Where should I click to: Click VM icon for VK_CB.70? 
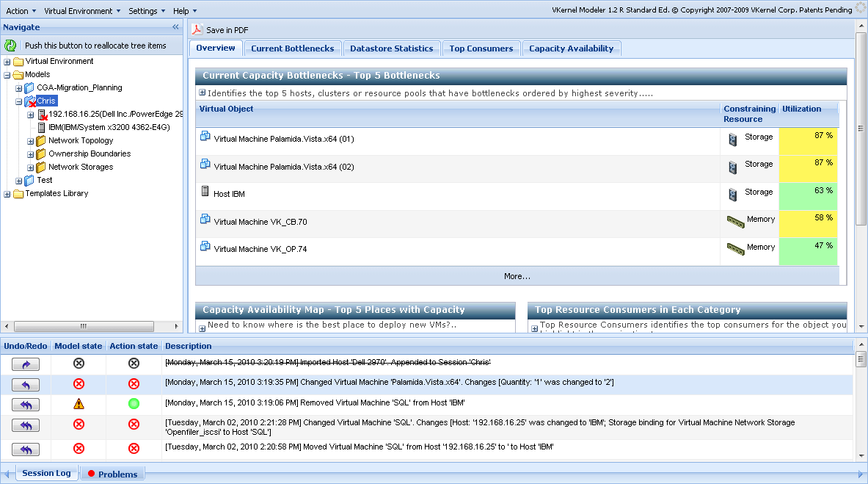pyautogui.click(x=205, y=218)
